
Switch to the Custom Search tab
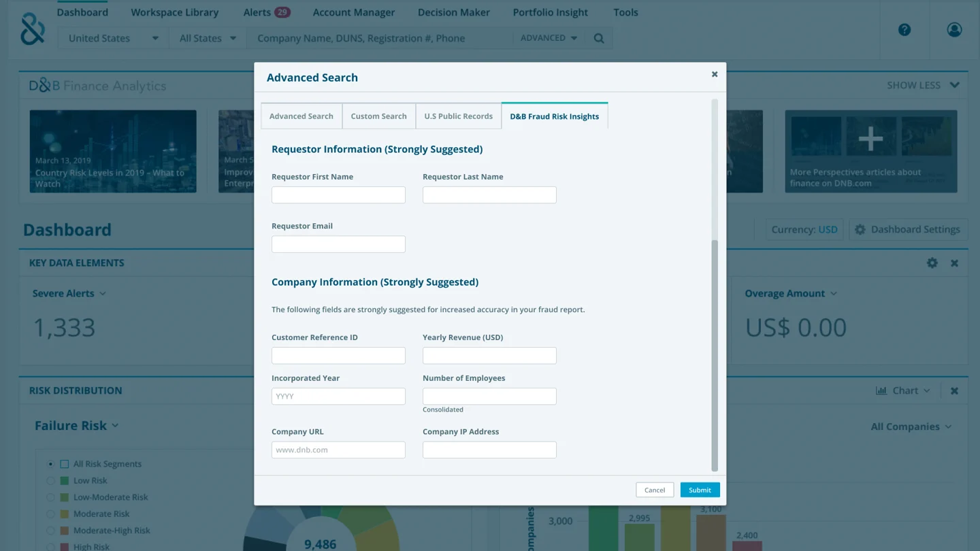pos(378,116)
